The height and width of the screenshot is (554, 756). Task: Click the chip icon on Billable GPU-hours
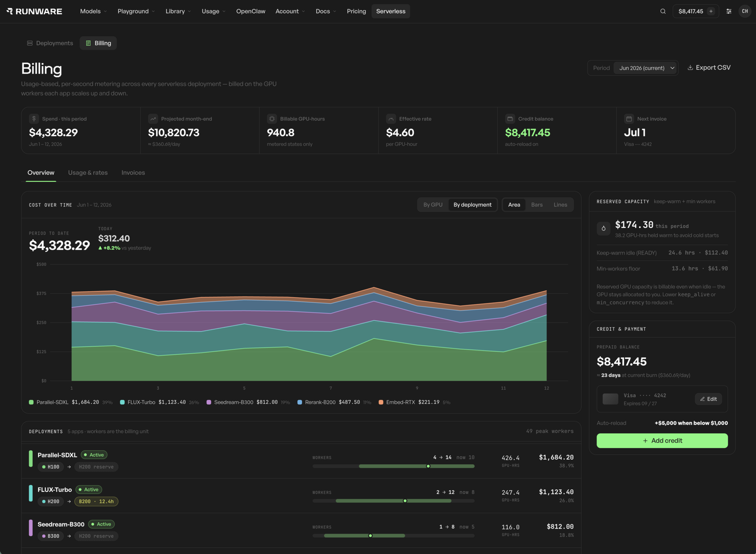(x=272, y=118)
